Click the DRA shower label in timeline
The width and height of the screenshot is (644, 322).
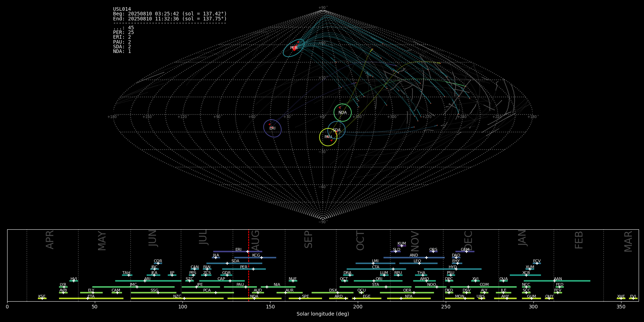point(347,273)
